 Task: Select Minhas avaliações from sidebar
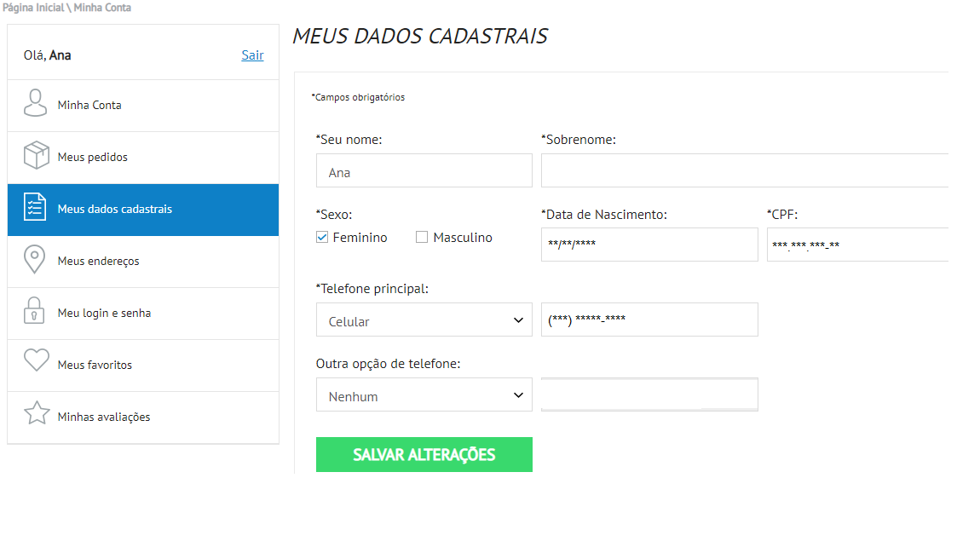coord(103,417)
